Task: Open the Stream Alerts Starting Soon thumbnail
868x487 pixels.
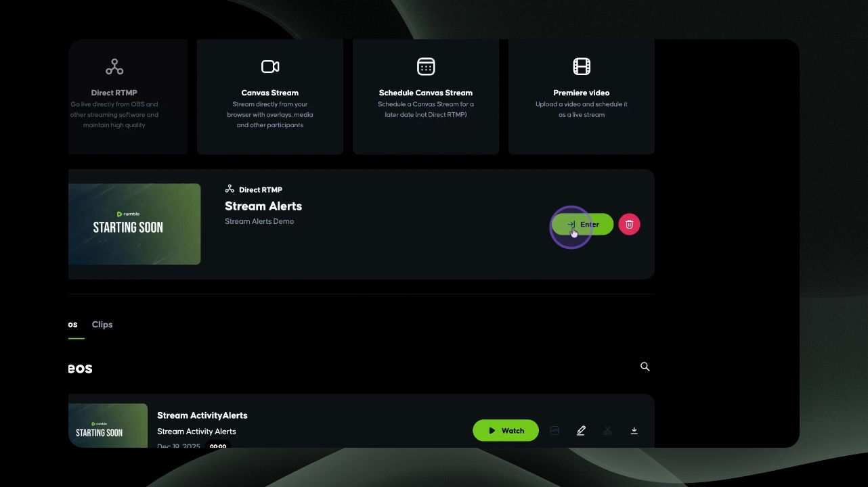Action: coord(135,224)
